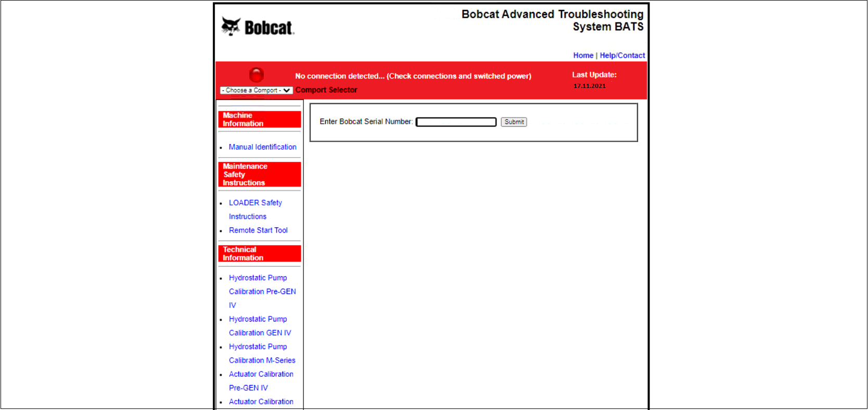Image resolution: width=868 pixels, height=410 pixels.
Task: Open the Help/Contact link
Action: 622,56
